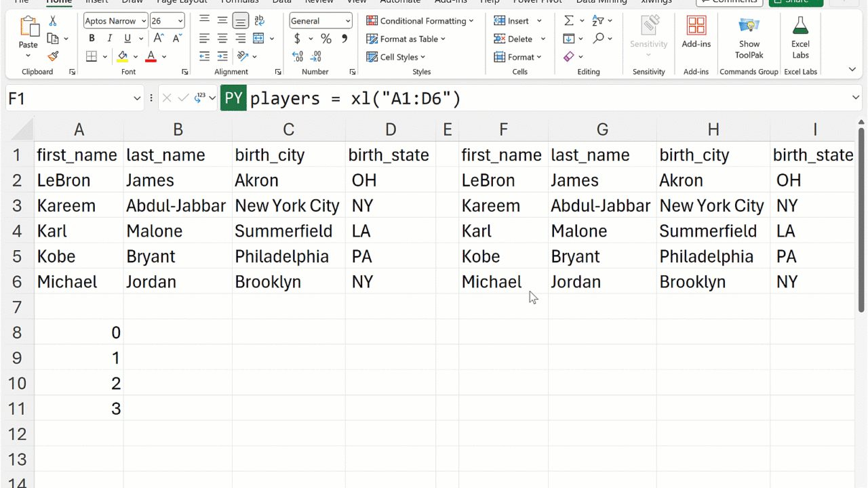Toggle italic formatting
The height and width of the screenshot is (488, 868).
click(109, 39)
